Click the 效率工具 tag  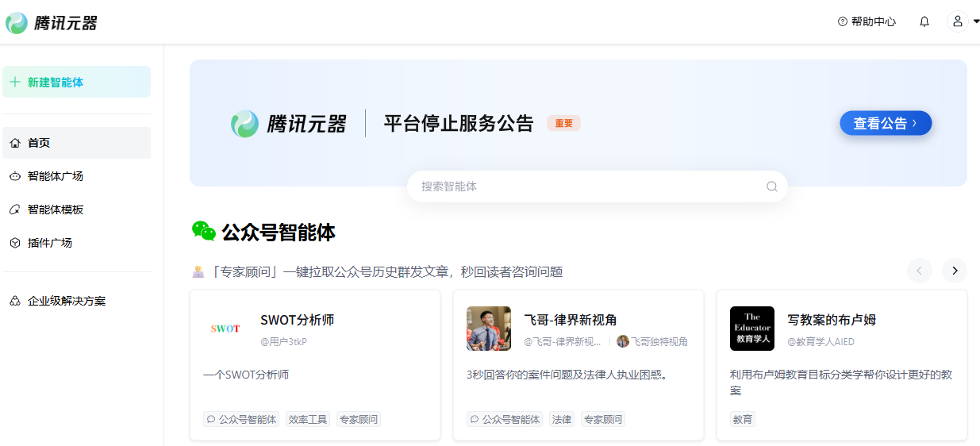[x=308, y=419]
